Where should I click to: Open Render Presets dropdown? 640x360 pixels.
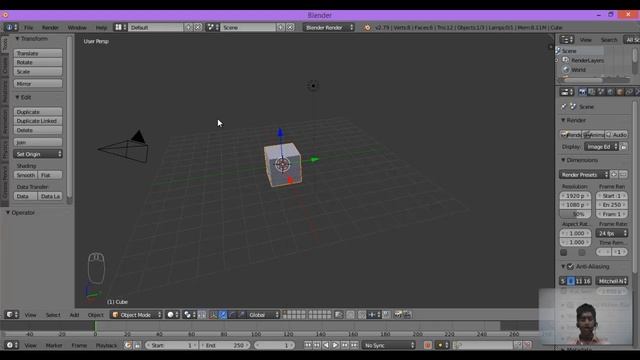(x=584, y=175)
